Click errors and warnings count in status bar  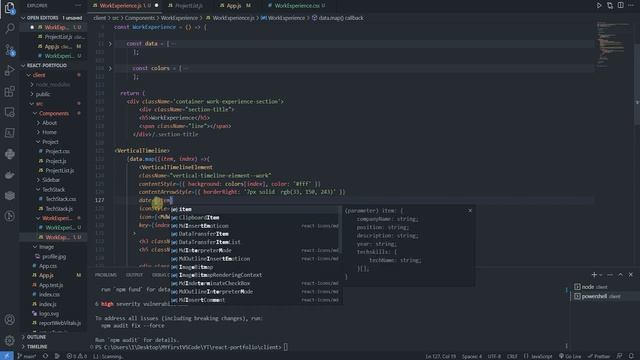click(x=76, y=356)
